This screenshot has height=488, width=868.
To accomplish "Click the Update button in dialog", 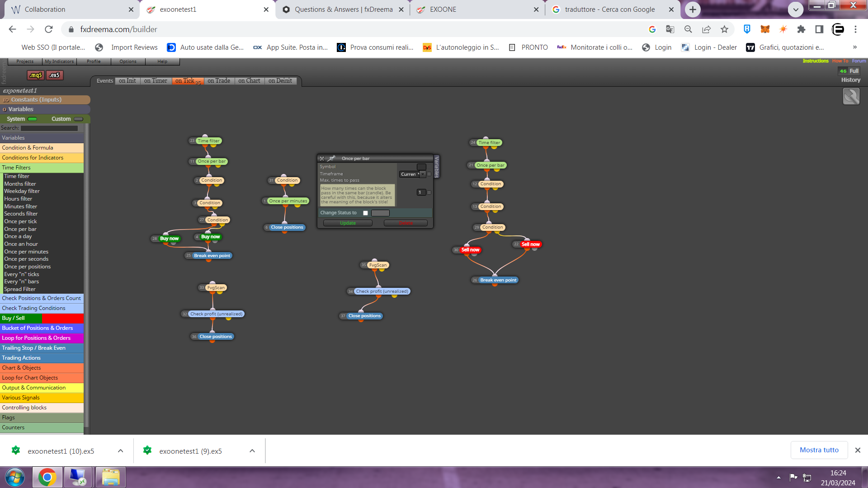I will click(348, 223).
